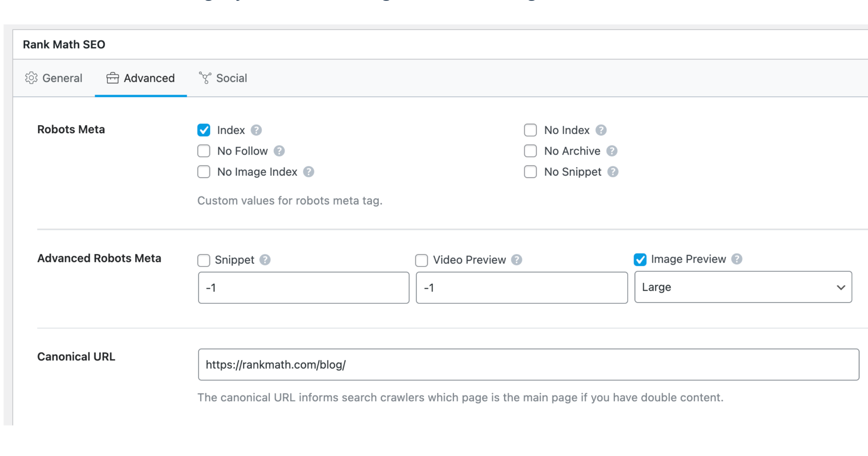Screen dimensions: 868x456
Task: Click the Snippet length input field
Action: point(303,288)
